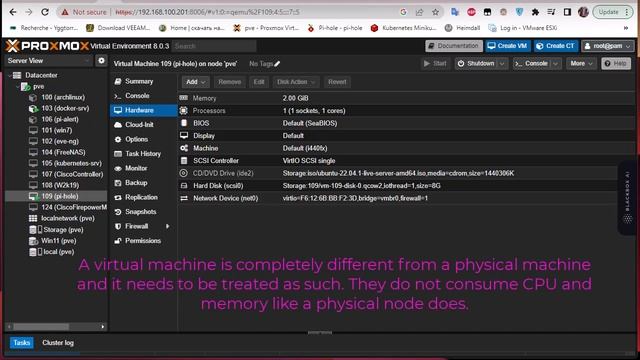Select the Memory row icon
Screen dimensions: 640x360
click(184, 98)
